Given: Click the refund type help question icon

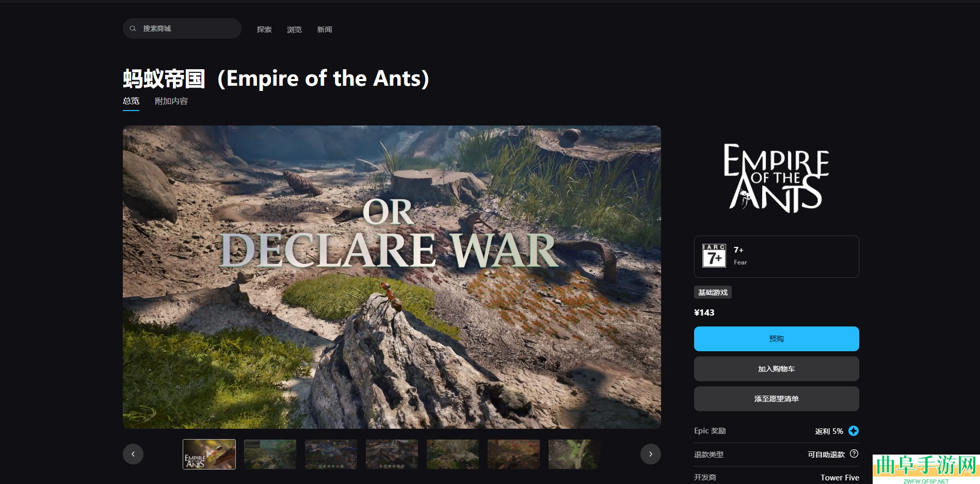Looking at the screenshot, I should 854,454.
